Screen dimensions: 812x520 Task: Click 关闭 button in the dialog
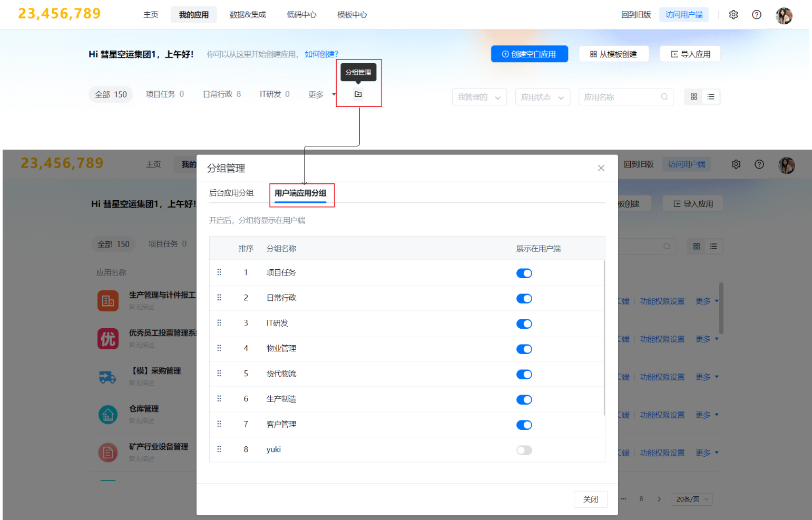(x=590, y=499)
